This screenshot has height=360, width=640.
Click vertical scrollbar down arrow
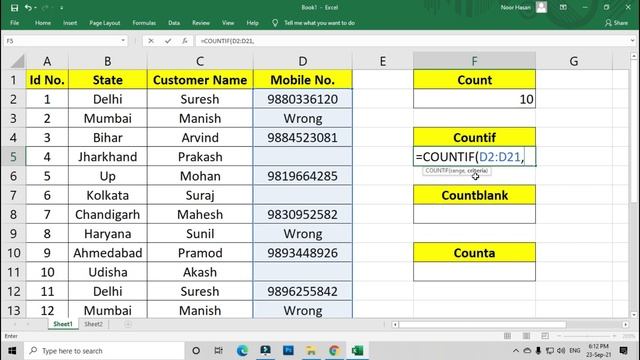tap(634, 314)
